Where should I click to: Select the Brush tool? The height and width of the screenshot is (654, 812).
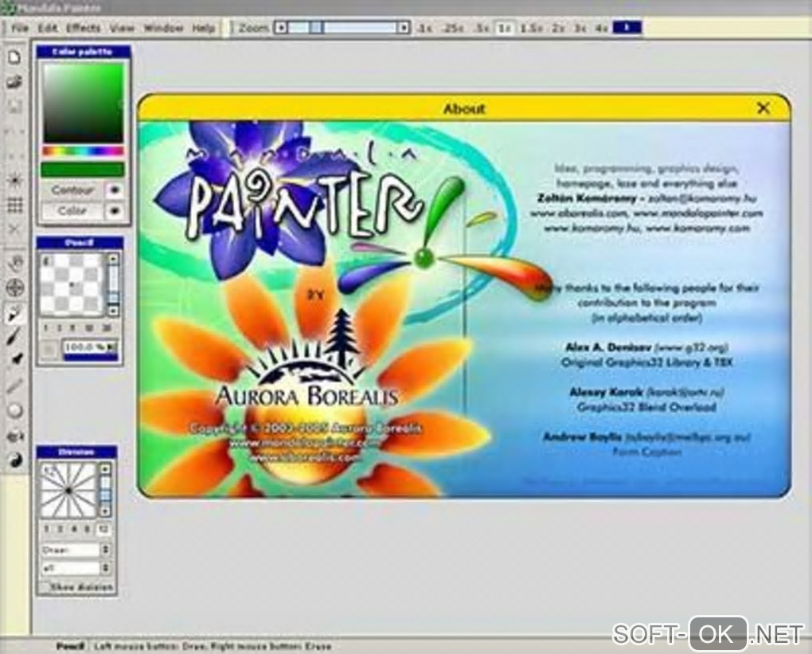click(x=14, y=336)
